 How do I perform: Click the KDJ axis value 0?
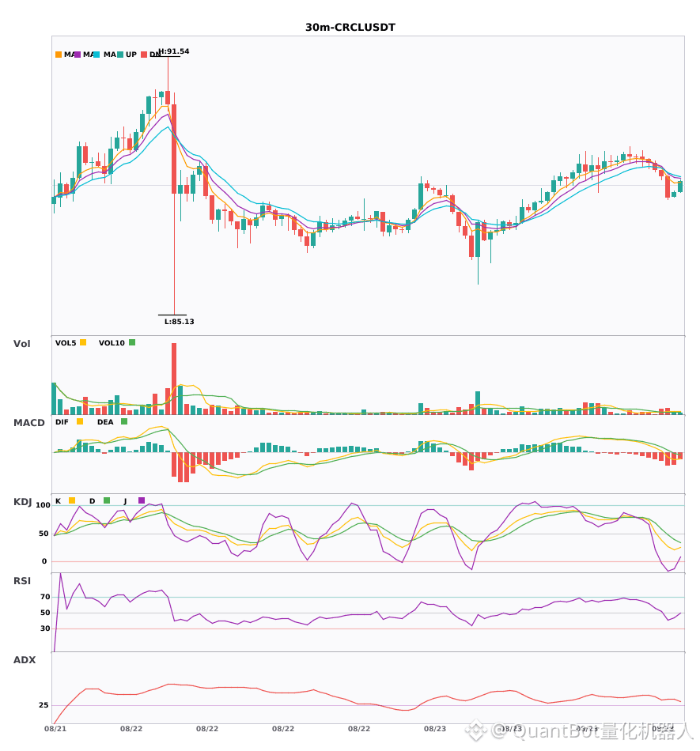[x=44, y=561]
